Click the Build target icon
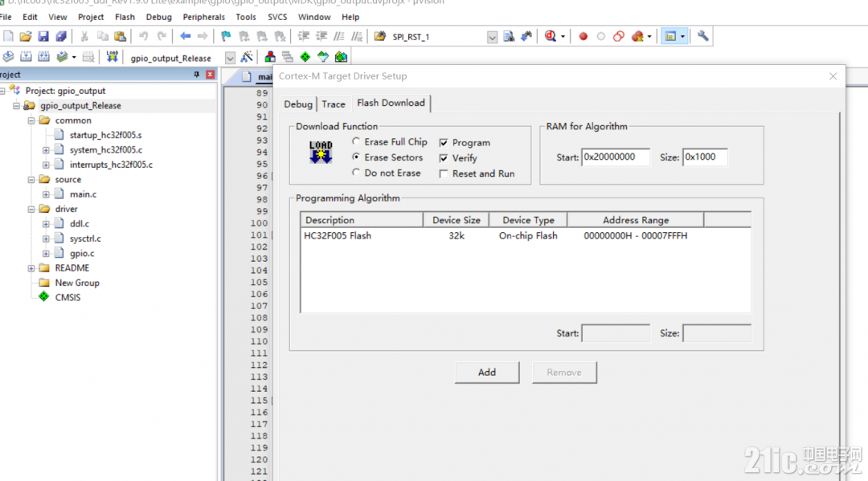This screenshot has height=481, width=868. pyautogui.click(x=26, y=56)
